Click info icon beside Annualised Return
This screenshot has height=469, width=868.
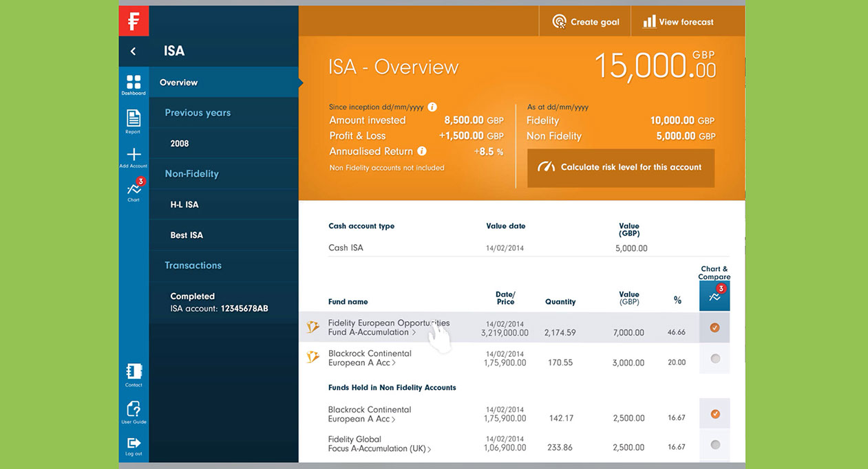point(422,151)
